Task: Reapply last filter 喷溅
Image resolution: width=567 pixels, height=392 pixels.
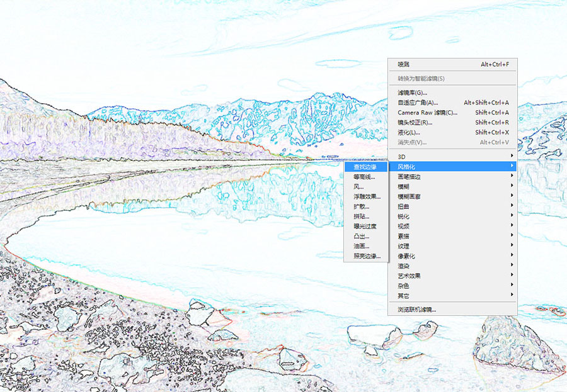Action: coord(453,65)
